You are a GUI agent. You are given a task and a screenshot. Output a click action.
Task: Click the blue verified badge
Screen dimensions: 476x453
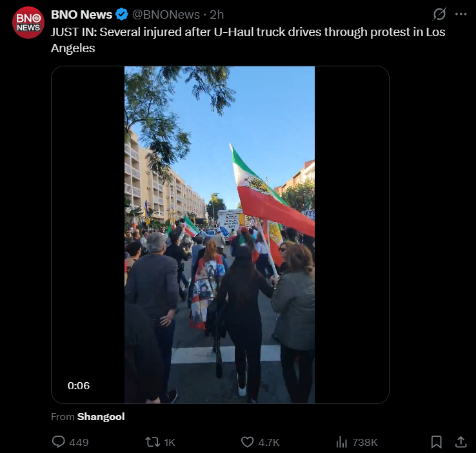pos(122,15)
